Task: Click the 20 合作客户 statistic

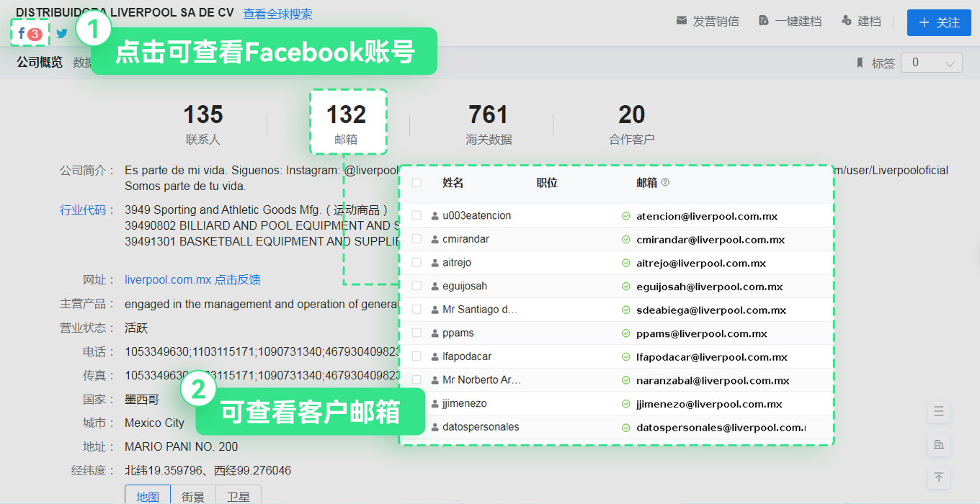Action: 632,123
